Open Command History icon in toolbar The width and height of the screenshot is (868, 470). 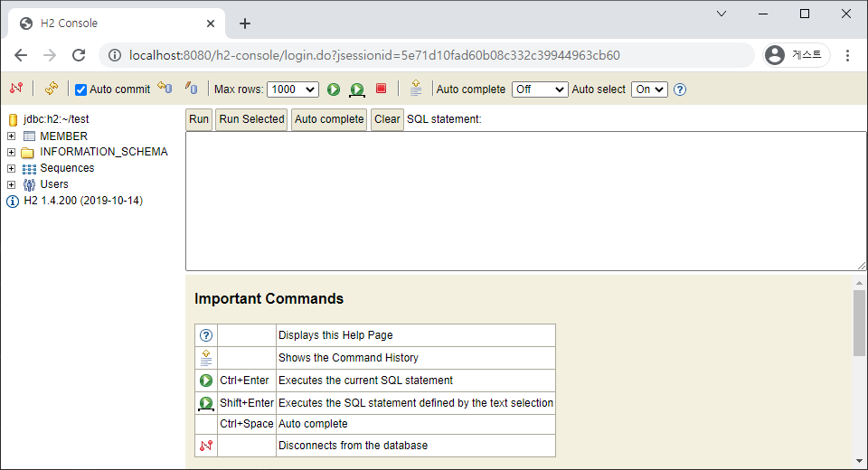[416, 88]
